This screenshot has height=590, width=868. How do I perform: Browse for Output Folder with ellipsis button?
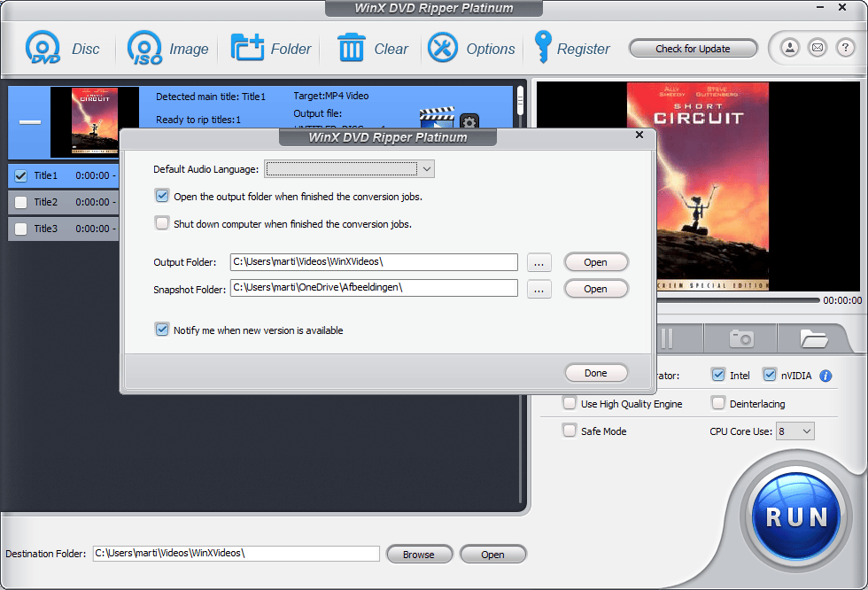[x=539, y=262]
